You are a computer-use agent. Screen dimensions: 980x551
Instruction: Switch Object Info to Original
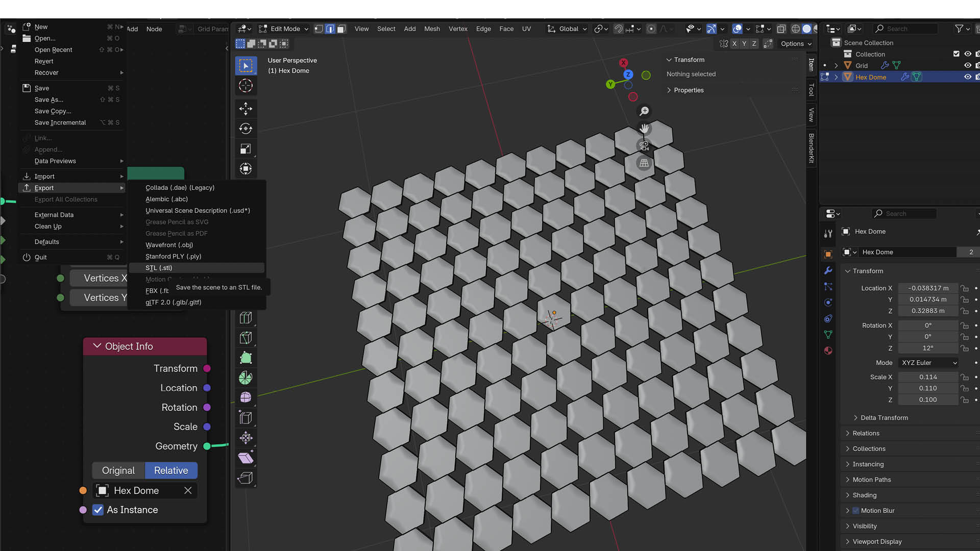click(x=118, y=470)
